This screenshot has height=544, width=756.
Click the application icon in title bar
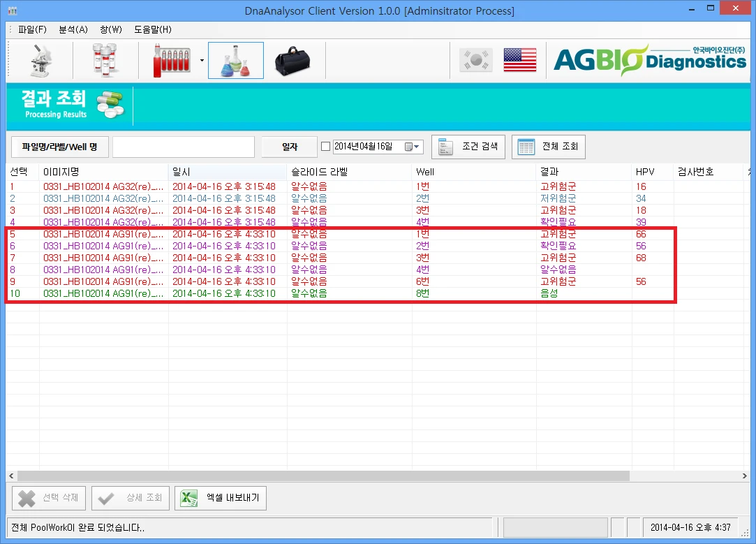tap(13, 10)
